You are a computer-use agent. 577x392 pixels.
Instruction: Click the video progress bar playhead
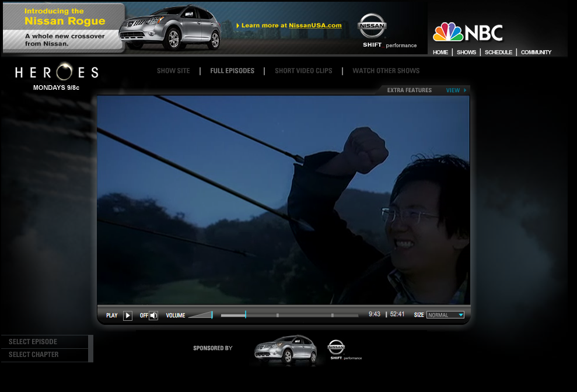tap(246, 314)
